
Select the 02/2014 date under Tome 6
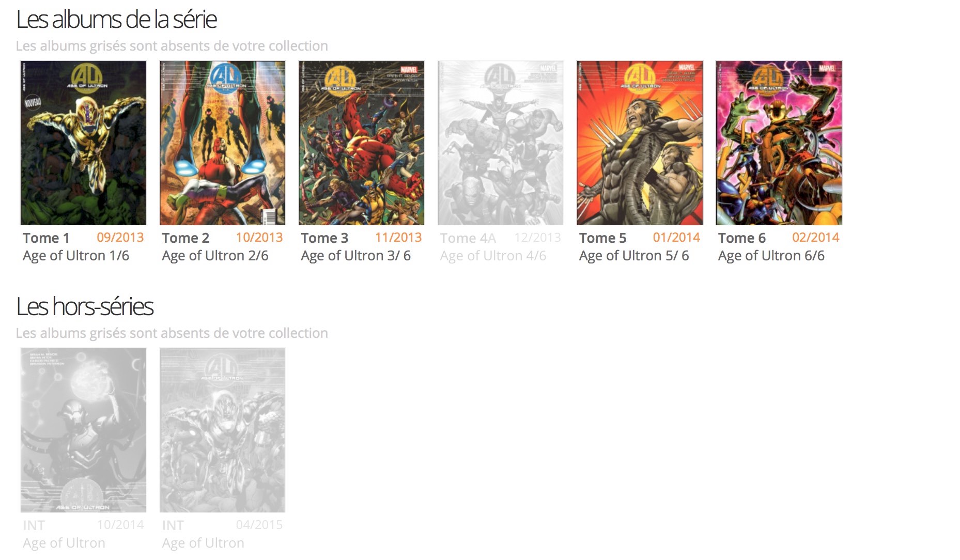pos(816,237)
